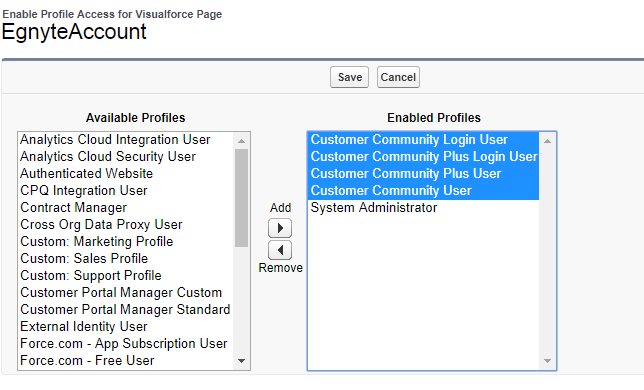Select Contract Manager profile

[126, 208]
